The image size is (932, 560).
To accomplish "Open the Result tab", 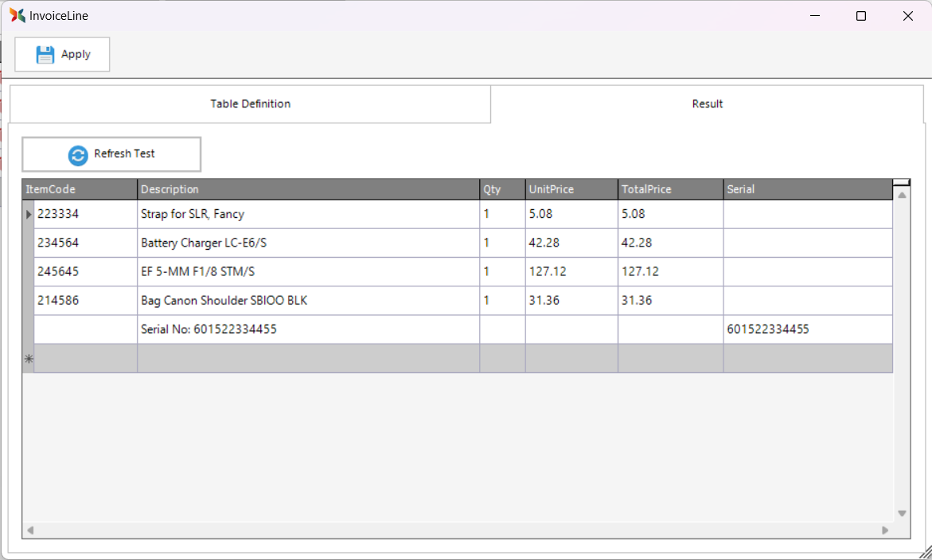I will 707,104.
